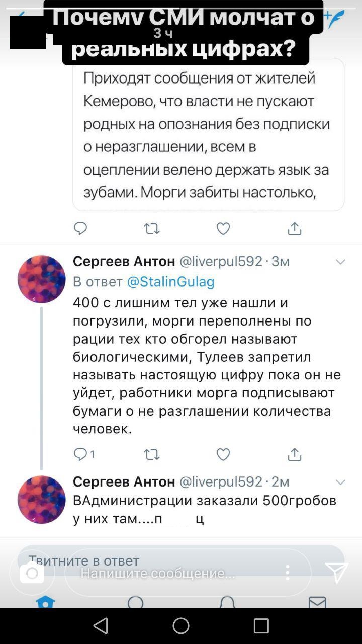Tap the feather compose tweet icon
The width and height of the screenshot is (362, 644).
pos(334,19)
